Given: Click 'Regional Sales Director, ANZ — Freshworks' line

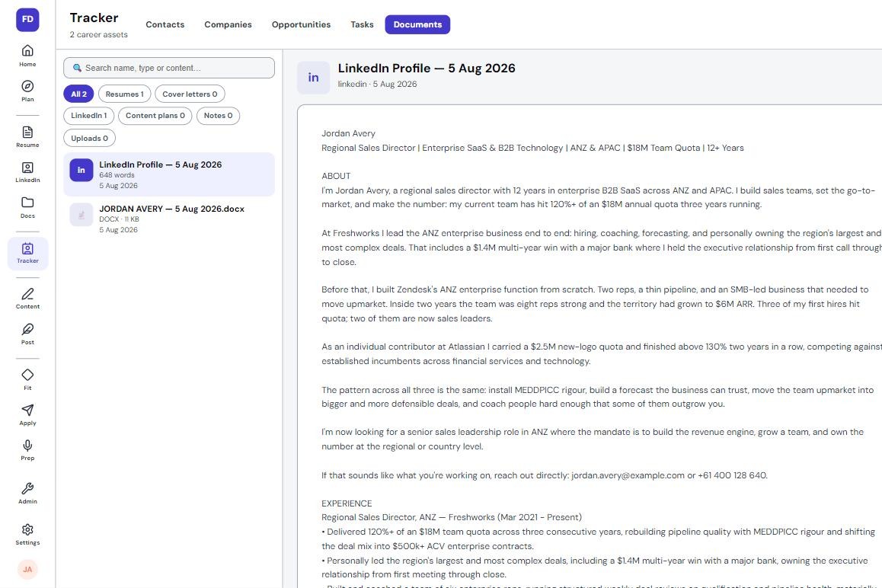Looking at the screenshot, I should [x=452, y=517].
